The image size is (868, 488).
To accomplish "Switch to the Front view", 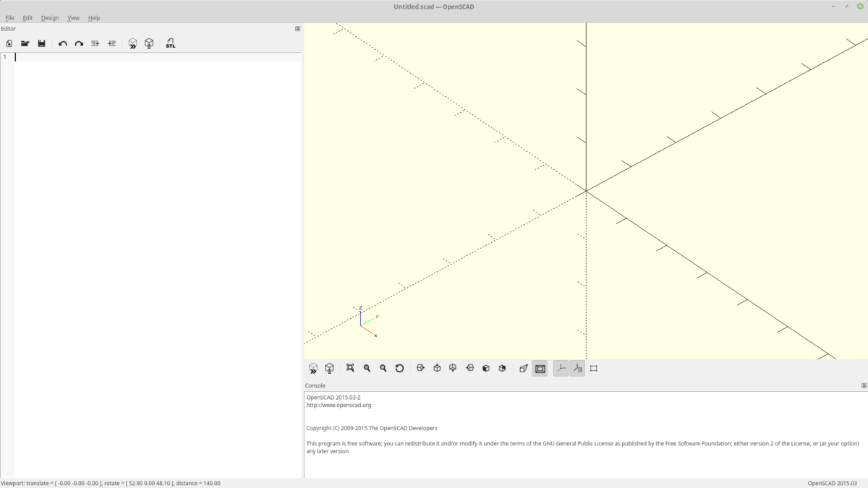I will [x=486, y=368].
